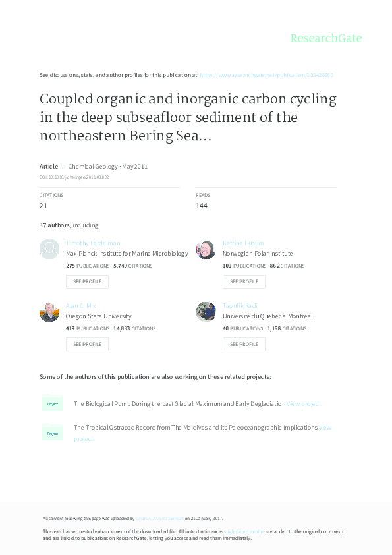This screenshot has height=555, width=392.
Task: Click Taoufik Radi's profile photo
Action: pyautogui.click(x=206, y=312)
